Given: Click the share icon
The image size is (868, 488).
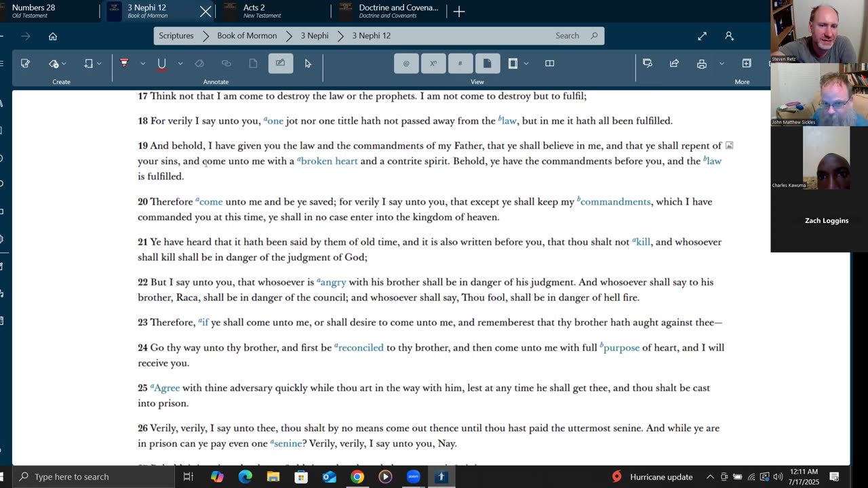Looking at the screenshot, I should coord(674,63).
